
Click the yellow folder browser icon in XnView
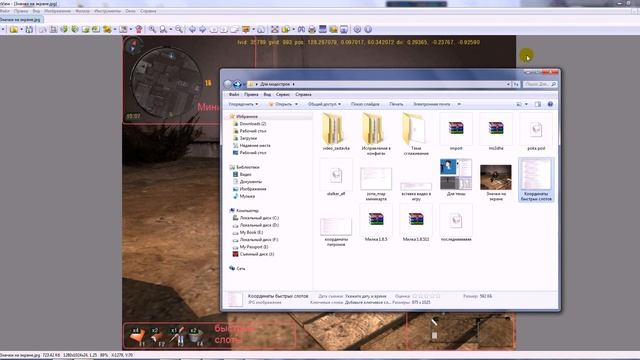coord(13,29)
